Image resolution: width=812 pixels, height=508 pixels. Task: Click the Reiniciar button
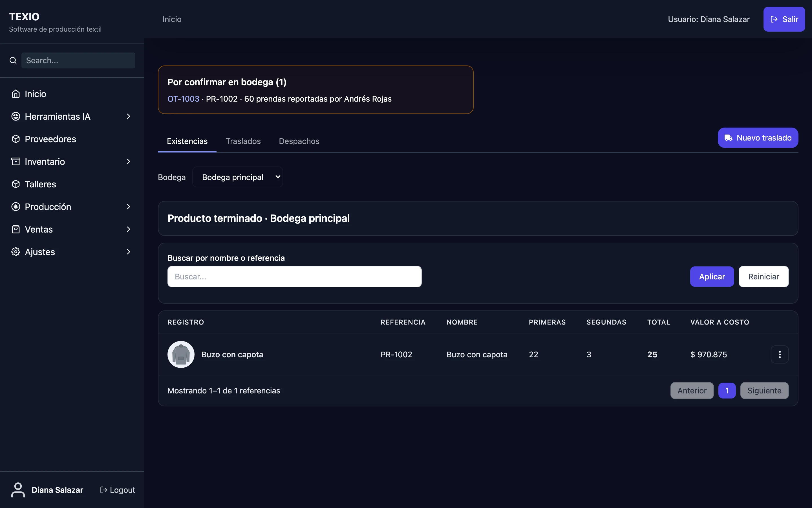pyautogui.click(x=763, y=277)
